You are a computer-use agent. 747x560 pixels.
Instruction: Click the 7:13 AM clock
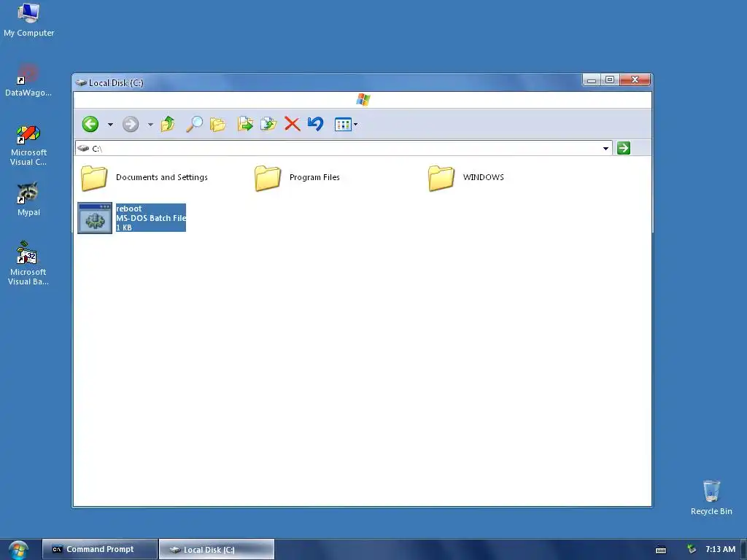pyautogui.click(x=720, y=549)
